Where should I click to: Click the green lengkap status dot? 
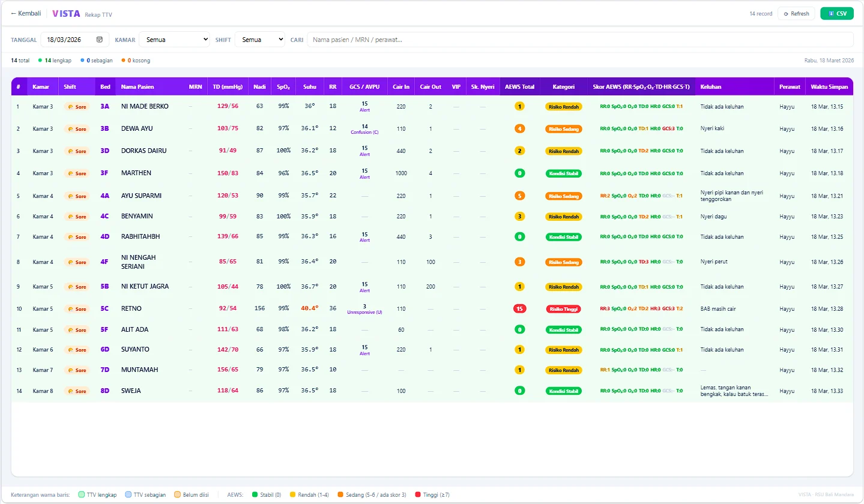40,61
